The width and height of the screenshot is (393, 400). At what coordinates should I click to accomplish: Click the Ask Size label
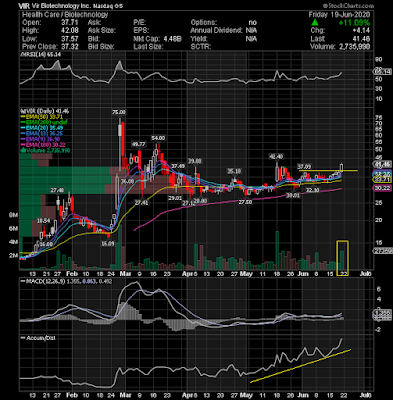pos(102,31)
